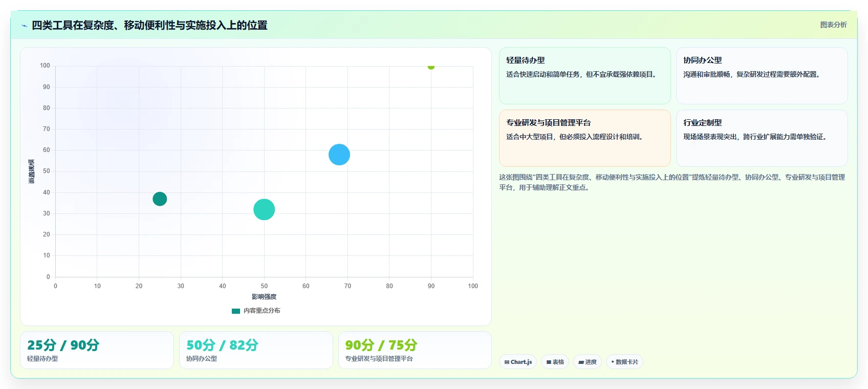868x389 pixels.
Task: Select the 进度 tag
Action: click(588, 362)
